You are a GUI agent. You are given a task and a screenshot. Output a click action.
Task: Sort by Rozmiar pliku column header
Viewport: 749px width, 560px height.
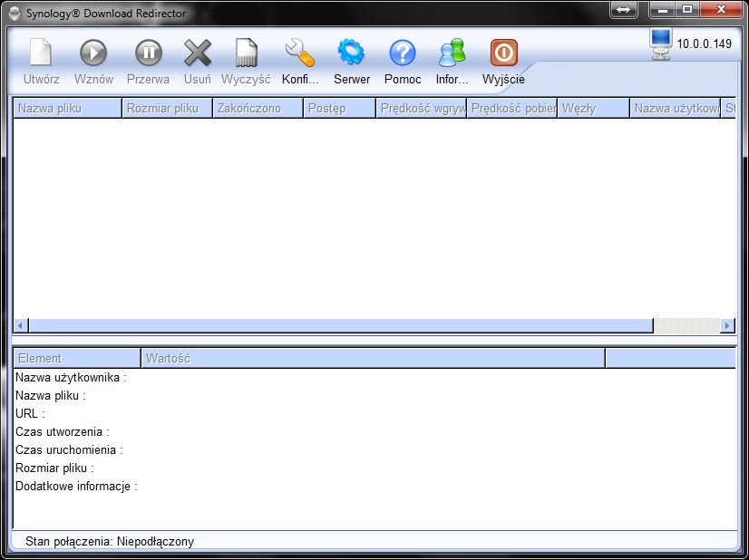167,109
